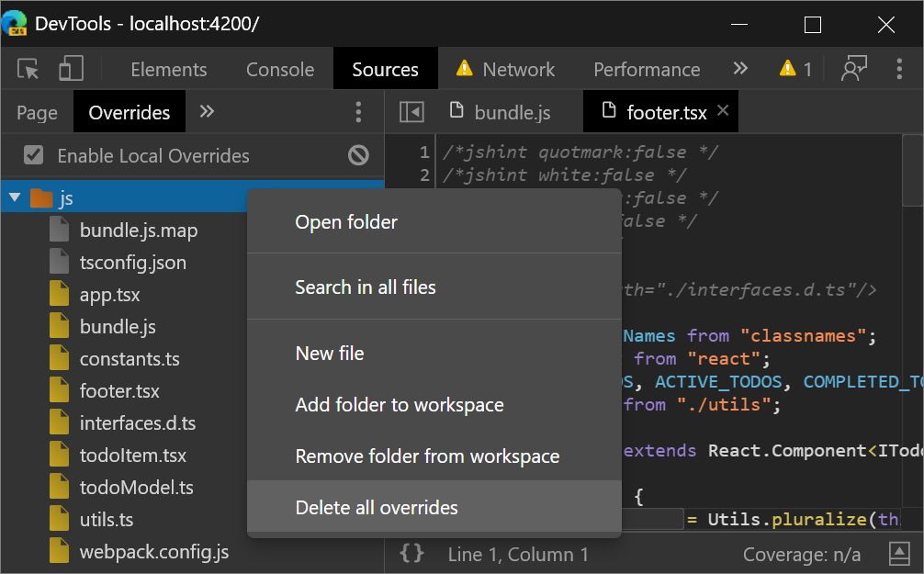Click the "./utils" string in code
The height and width of the screenshot is (574, 924).
pos(725,405)
